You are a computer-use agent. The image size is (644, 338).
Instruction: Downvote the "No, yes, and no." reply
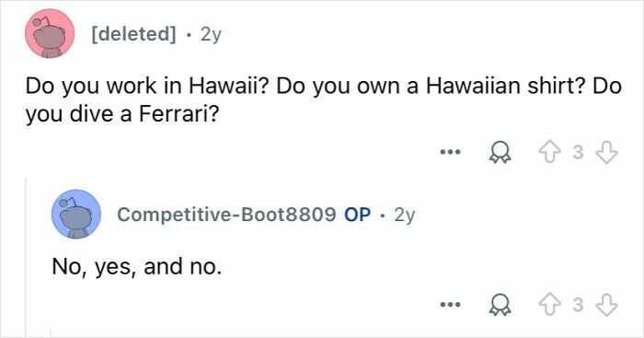click(606, 306)
